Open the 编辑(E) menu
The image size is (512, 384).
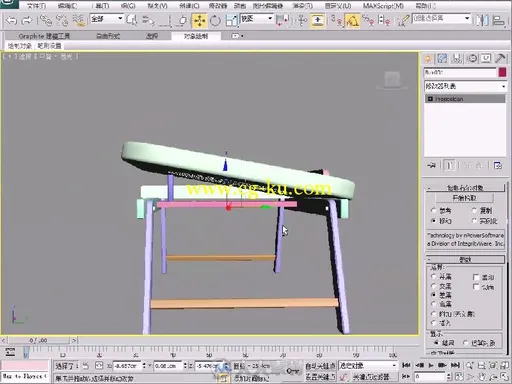pos(67,6)
